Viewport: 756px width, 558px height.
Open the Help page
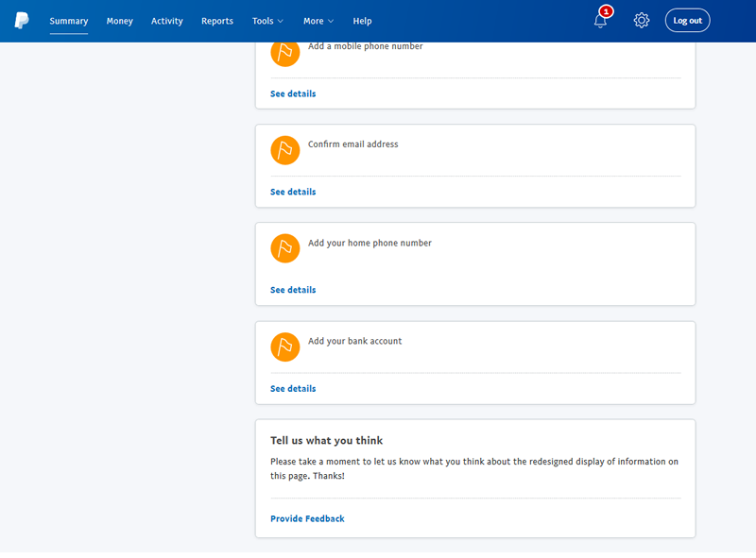tap(362, 21)
